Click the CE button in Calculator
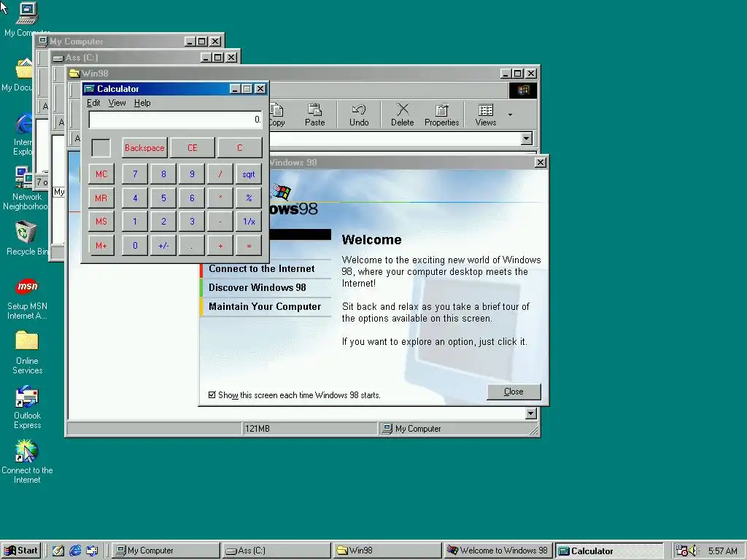 [193, 147]
